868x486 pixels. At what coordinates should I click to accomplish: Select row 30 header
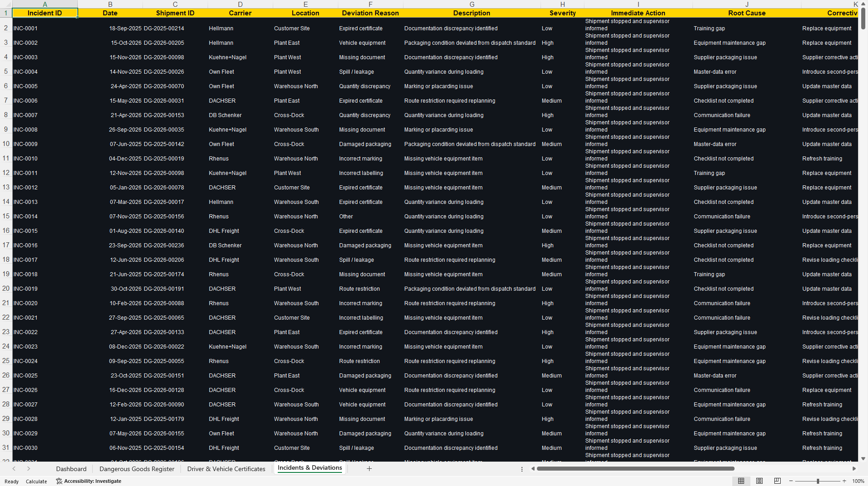pyautogui.click(x=6, y=433)
